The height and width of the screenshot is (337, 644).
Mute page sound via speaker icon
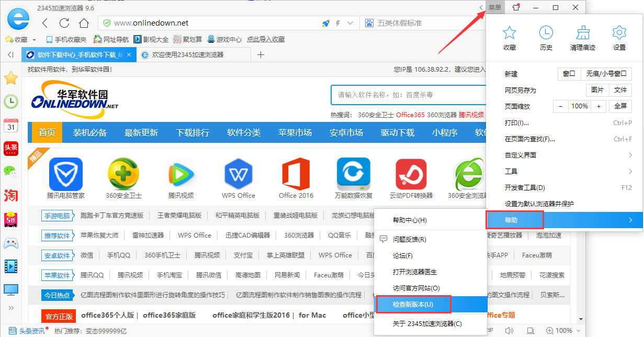[x=509, y=330]
